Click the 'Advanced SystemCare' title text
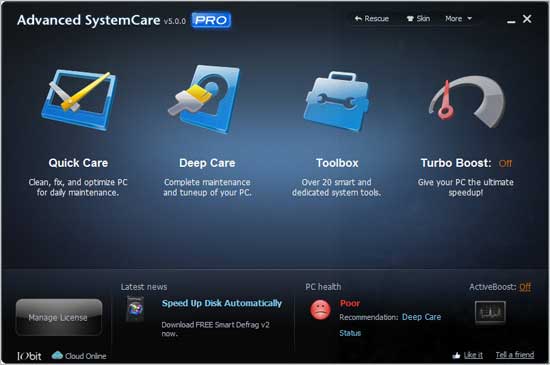Image resolution: width=550 pixels, height=365 pixels. pyautogui.click(x=89, y=20)
